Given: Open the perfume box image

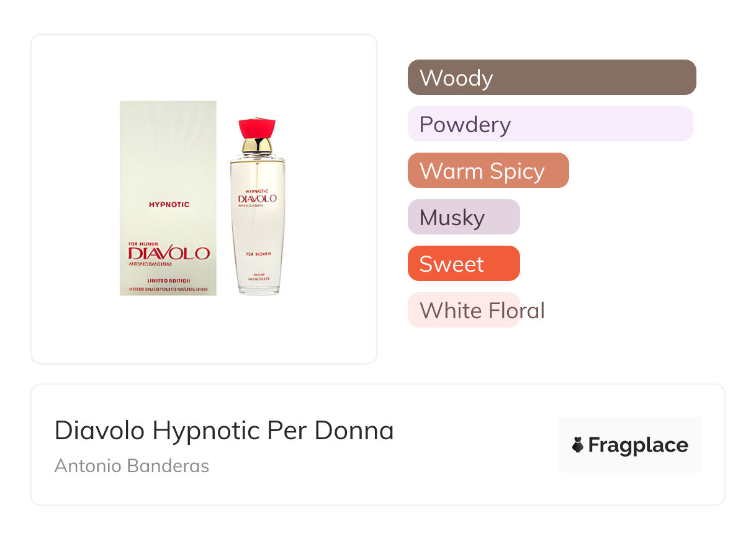Looking at the screenshot, I should pyautogui.click(x=168, y=161).
